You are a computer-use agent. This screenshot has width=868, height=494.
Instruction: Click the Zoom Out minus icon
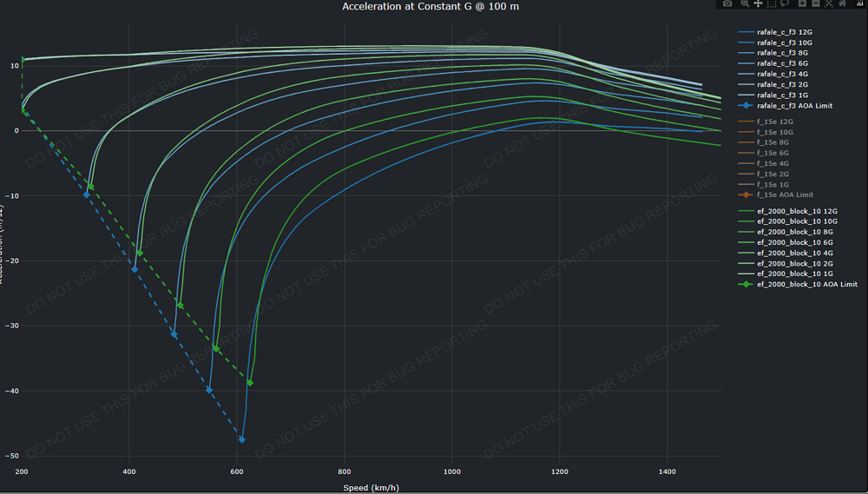[x=816, y=3]
